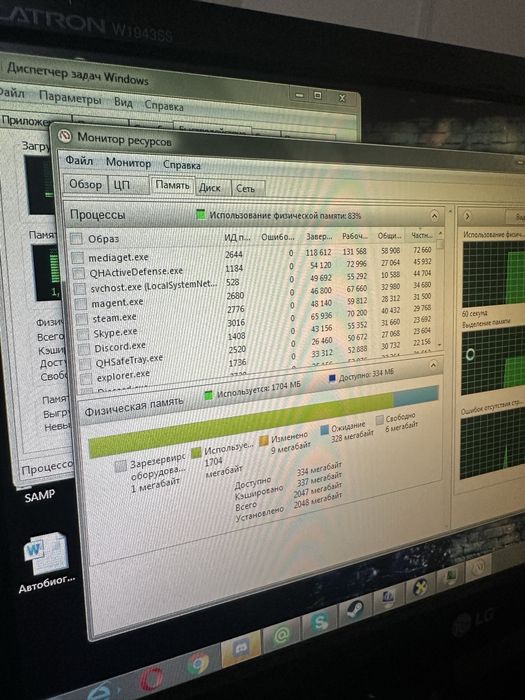The image size is (525, 700).
Task: Open Opera browser in the taskbar
Action: (x=152, y=679)
